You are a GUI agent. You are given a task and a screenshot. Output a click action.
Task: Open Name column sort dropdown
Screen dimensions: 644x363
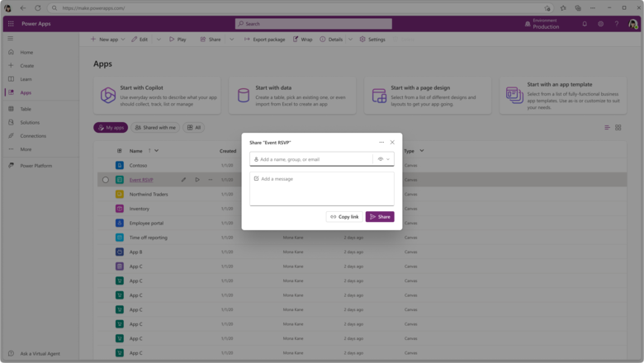[157, 151]
